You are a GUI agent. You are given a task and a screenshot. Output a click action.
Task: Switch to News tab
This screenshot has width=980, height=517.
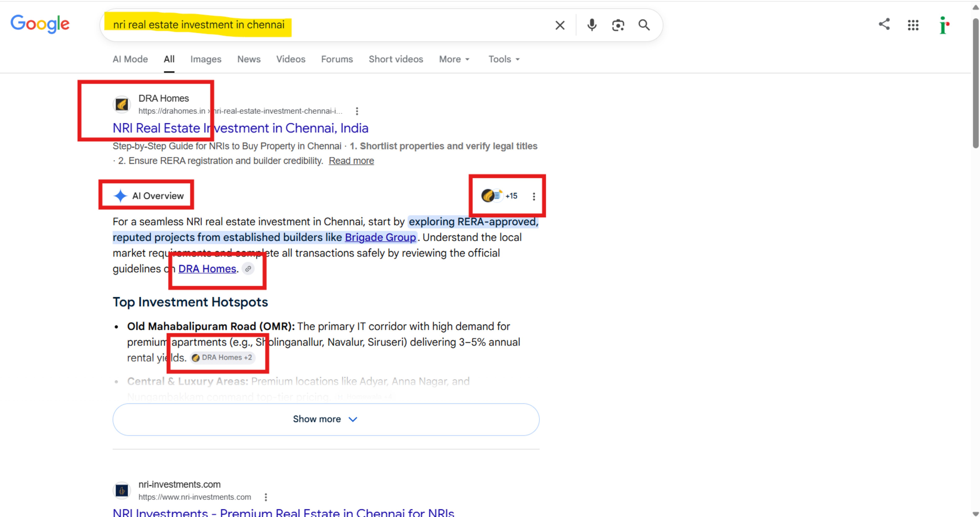point(249,59)
